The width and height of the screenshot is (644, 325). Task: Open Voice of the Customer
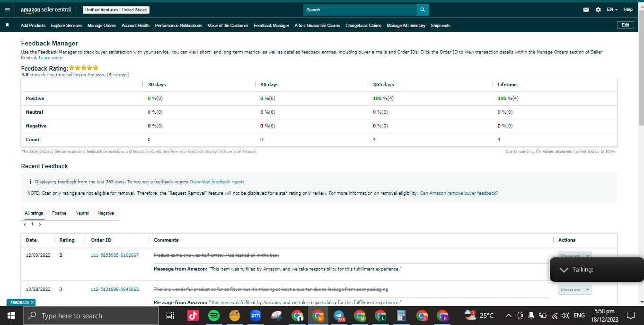coord(228,26)
